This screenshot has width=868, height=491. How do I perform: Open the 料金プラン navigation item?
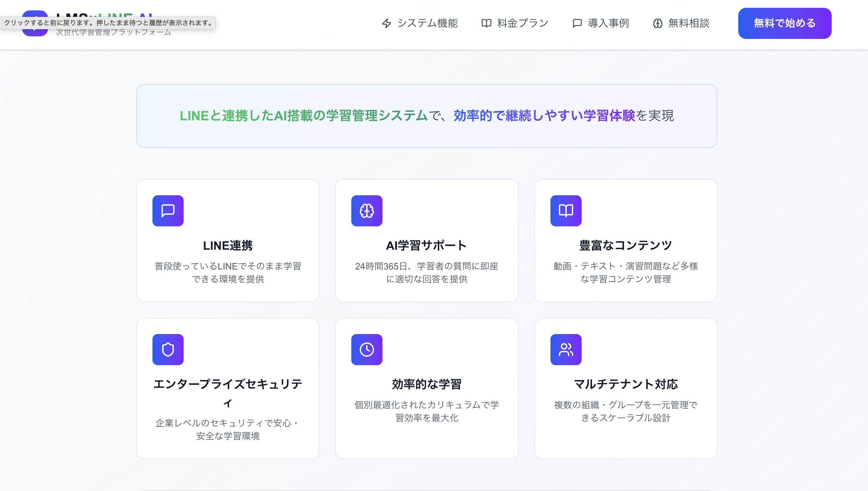(x=522, y=23)
